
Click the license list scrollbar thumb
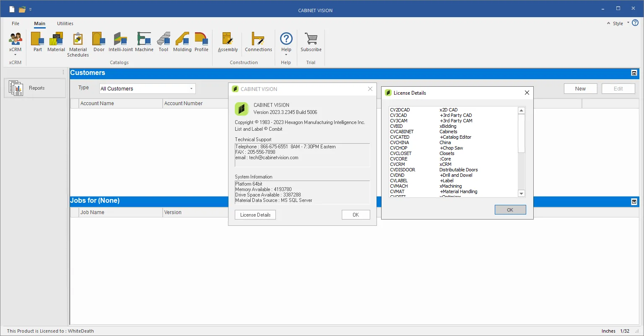tap(522, 133)
